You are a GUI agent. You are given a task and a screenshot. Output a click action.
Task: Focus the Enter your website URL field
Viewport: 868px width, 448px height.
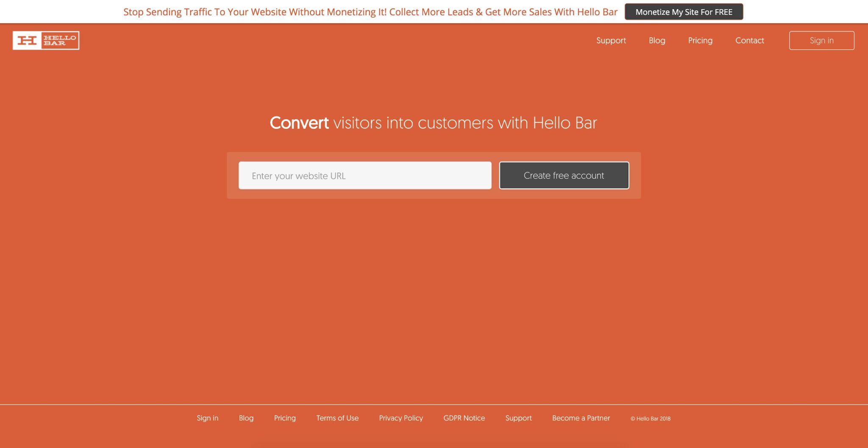(365, 175)
